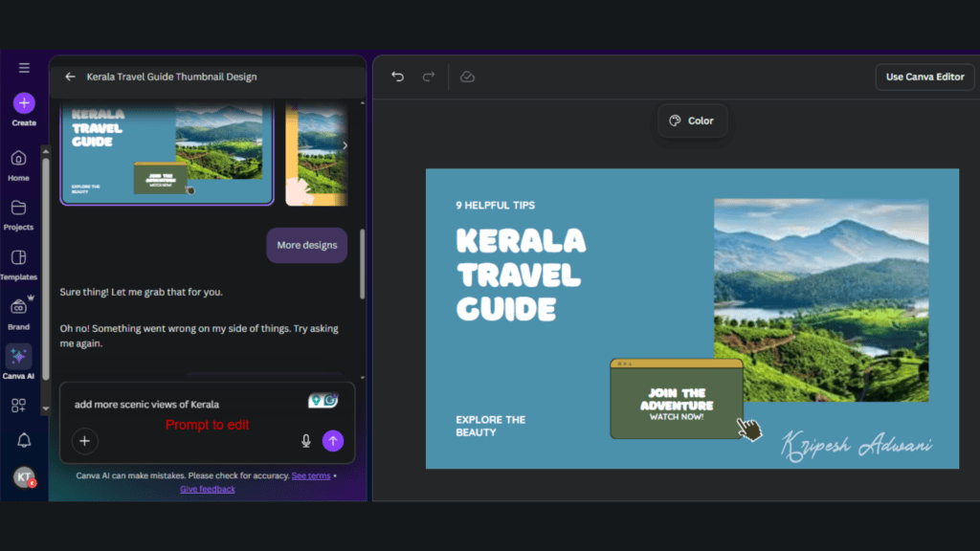Undo the last edit

point(397,77)
